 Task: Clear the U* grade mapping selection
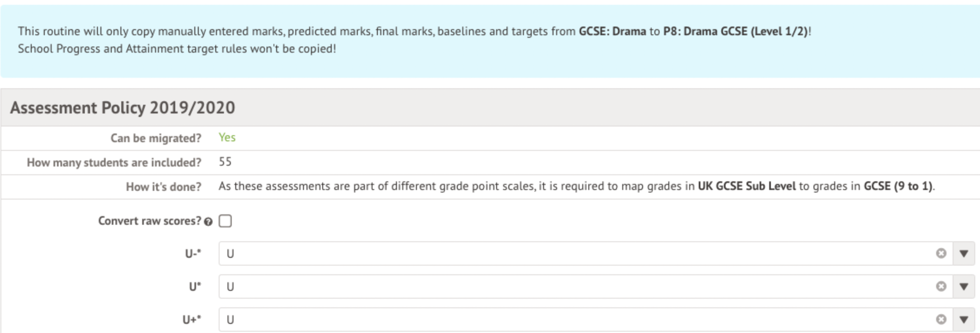pos(941,286)
